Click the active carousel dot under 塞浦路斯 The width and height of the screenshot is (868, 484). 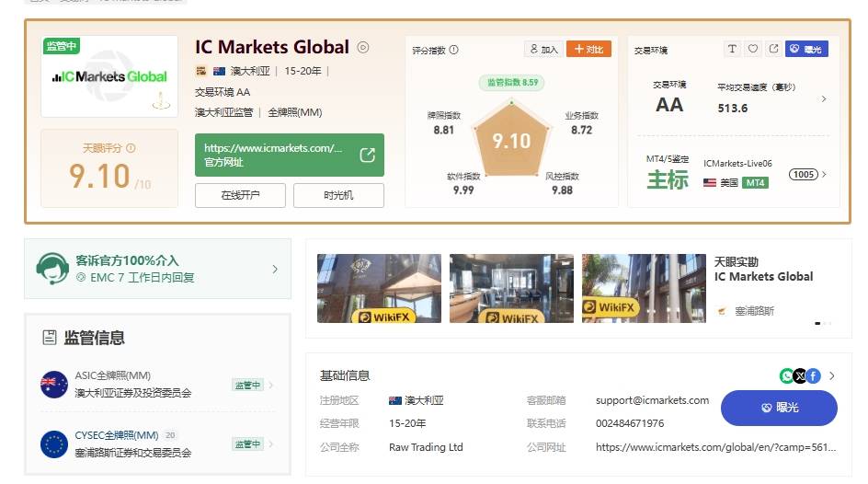click(x=817, y=323)
